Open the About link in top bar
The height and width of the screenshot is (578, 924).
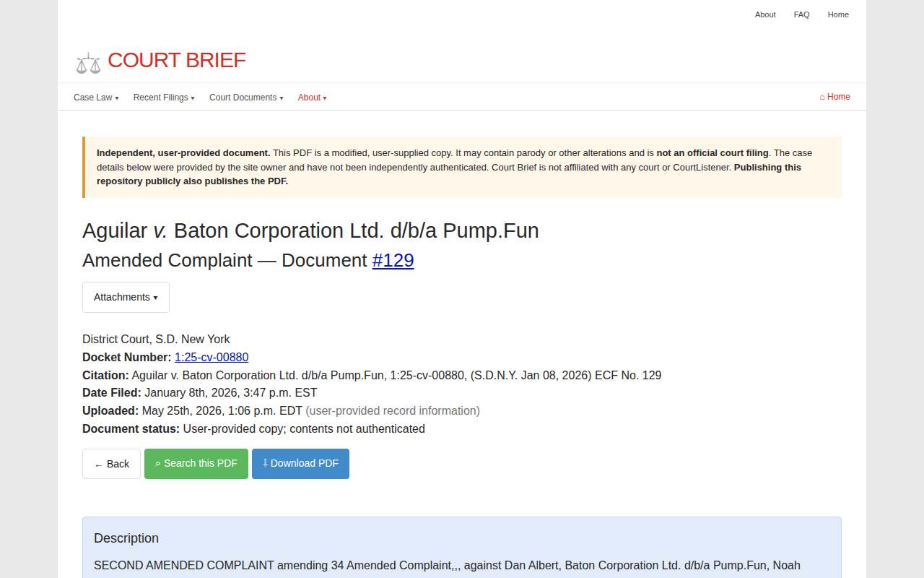tap(765, 14)
